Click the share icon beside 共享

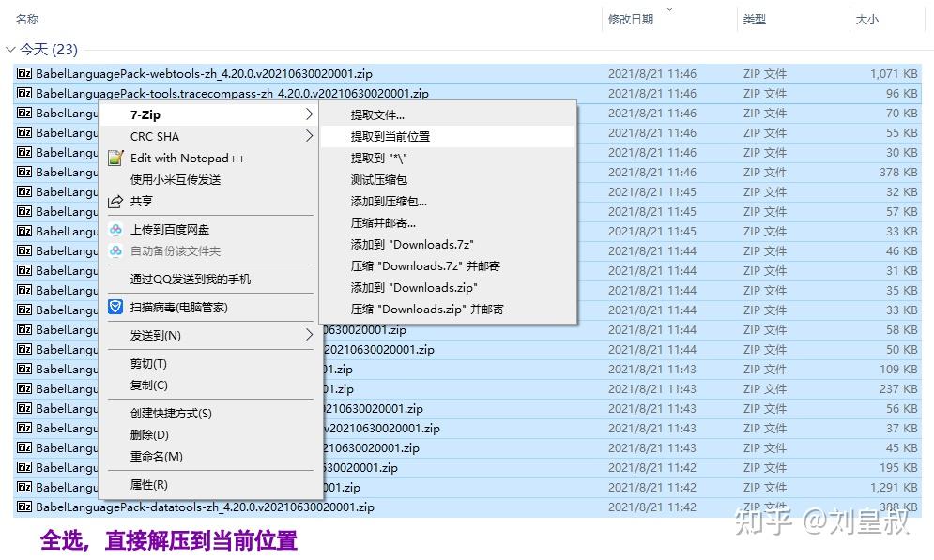coord(115,202)
